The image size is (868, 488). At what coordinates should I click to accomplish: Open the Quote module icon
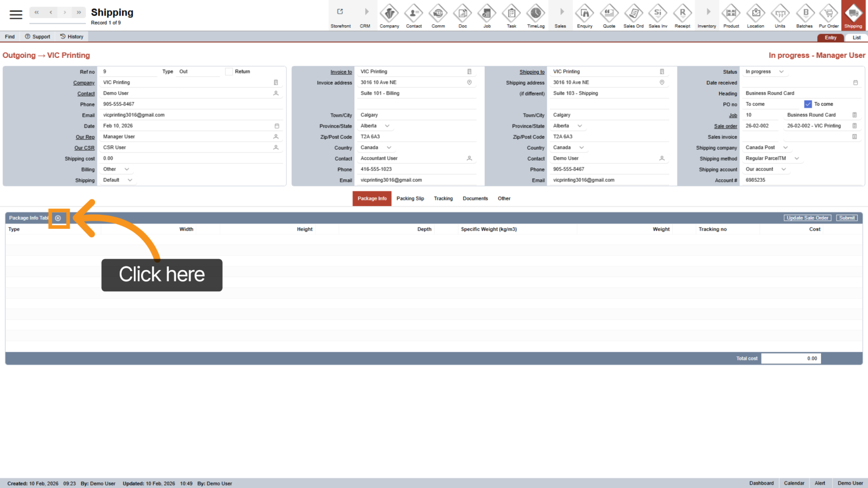point(609,16)
